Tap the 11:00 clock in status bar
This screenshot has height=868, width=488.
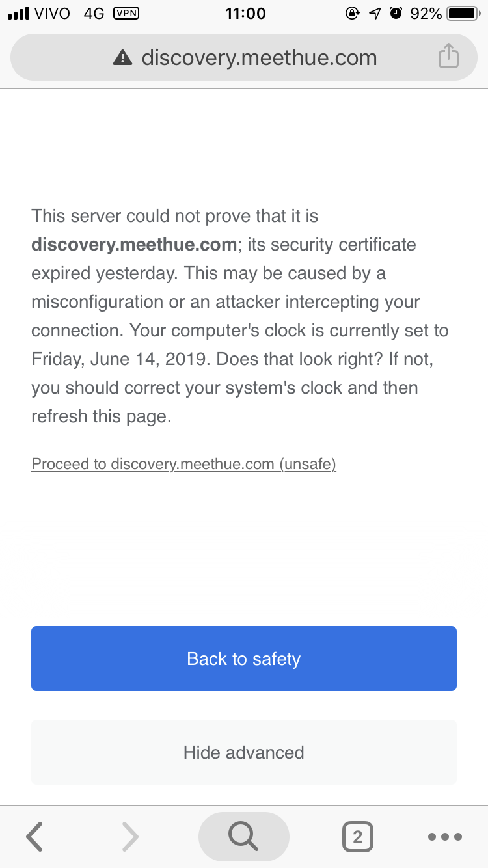[245, 13]
